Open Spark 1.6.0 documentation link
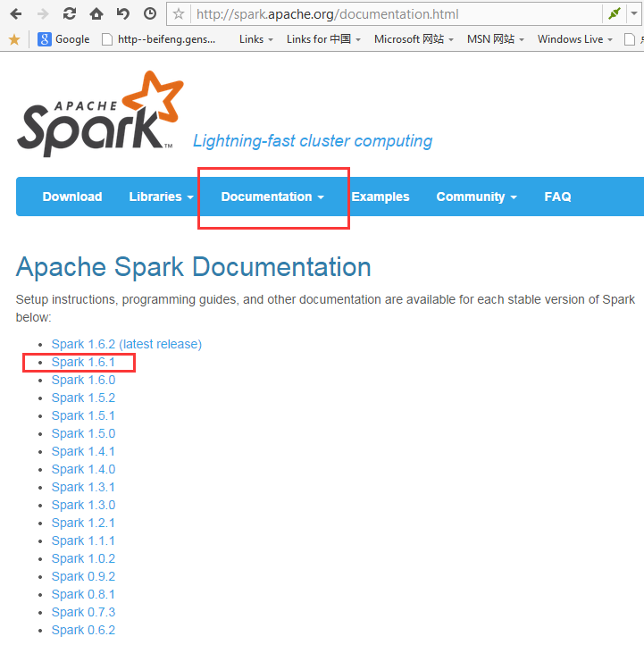 83,380
